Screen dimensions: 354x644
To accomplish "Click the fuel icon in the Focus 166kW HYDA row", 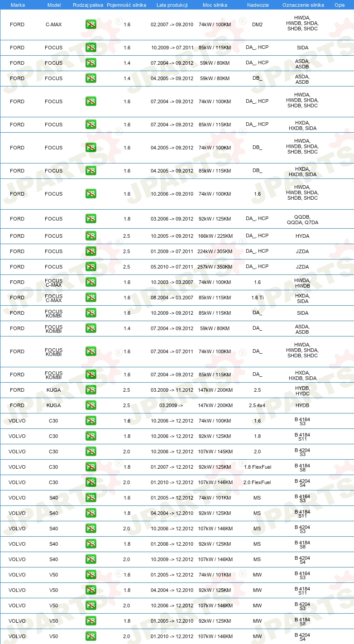I will coord(91,236).
